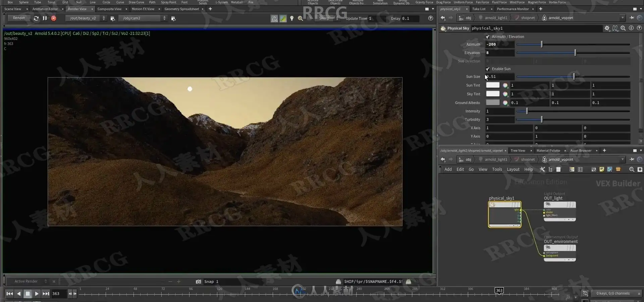Adjust the Sun Size slider

(573, 77)
